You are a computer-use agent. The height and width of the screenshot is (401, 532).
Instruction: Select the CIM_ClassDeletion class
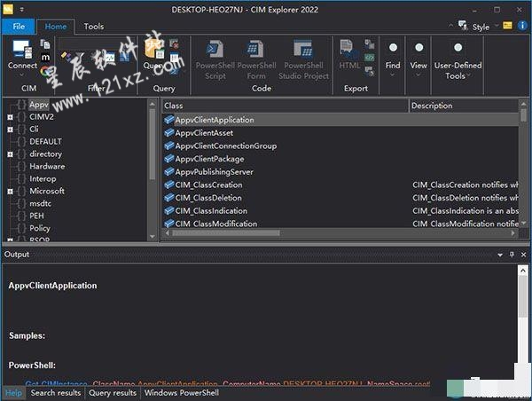tap(208, 198)
